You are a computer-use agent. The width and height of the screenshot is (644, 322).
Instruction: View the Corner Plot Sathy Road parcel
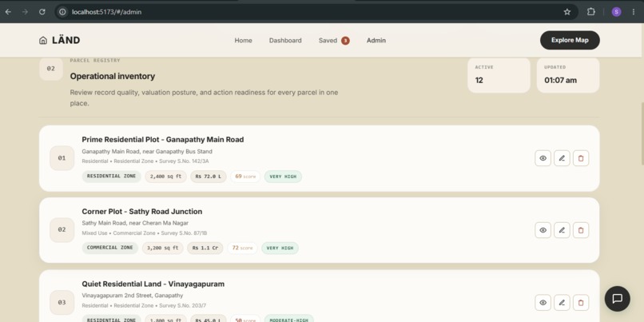(x=543, y=230)
